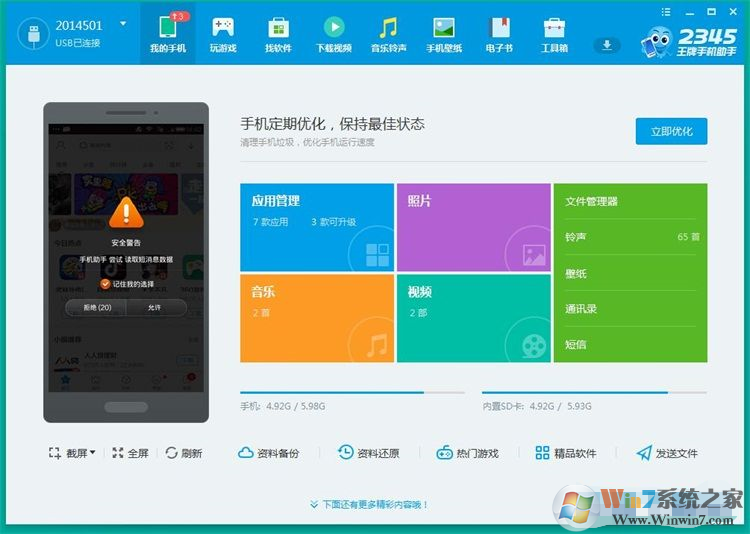Click 允许 on phone screen

point(156,308)
